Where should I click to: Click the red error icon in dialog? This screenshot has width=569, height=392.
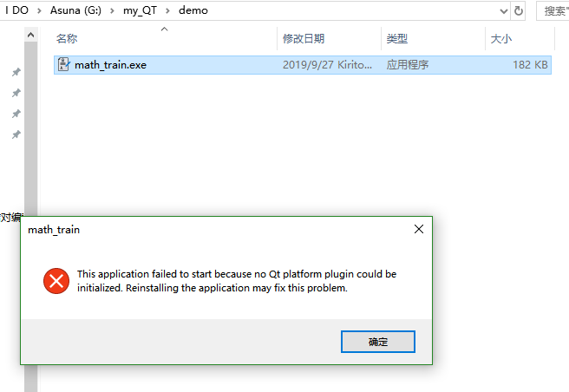click(x=56, y=281)
